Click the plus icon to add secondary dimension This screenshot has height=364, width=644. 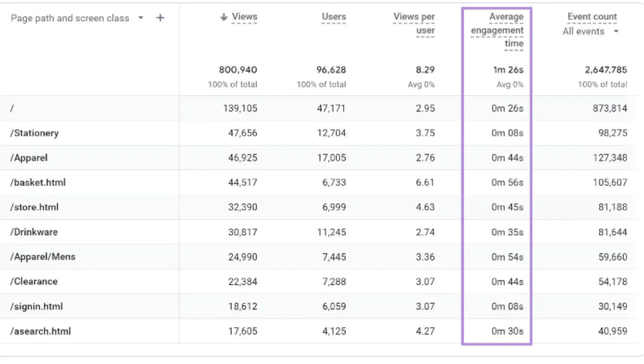[x=160, y=18]
